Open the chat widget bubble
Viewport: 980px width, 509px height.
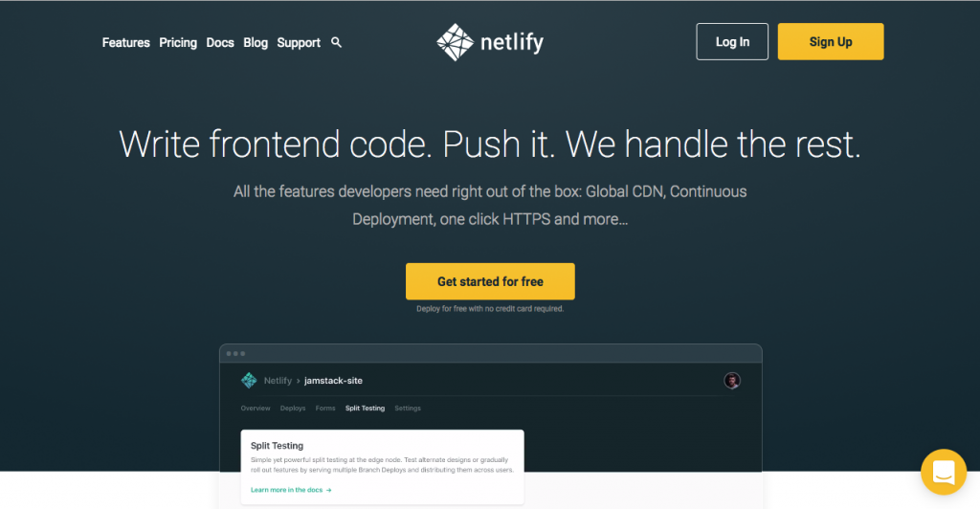(x=943, y=472)
